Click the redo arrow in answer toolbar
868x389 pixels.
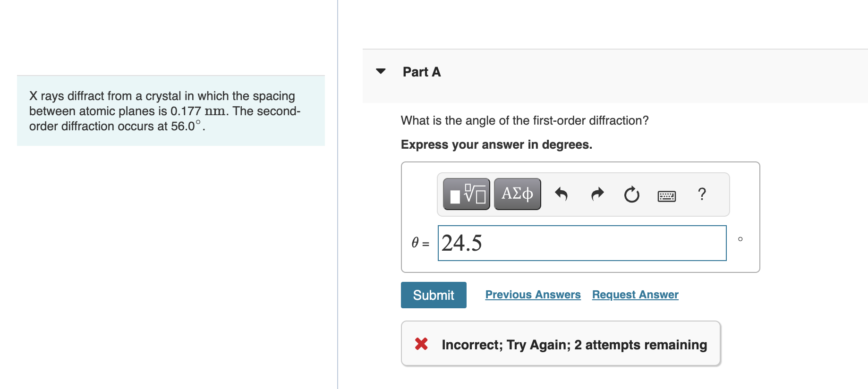tap(596, 194)
